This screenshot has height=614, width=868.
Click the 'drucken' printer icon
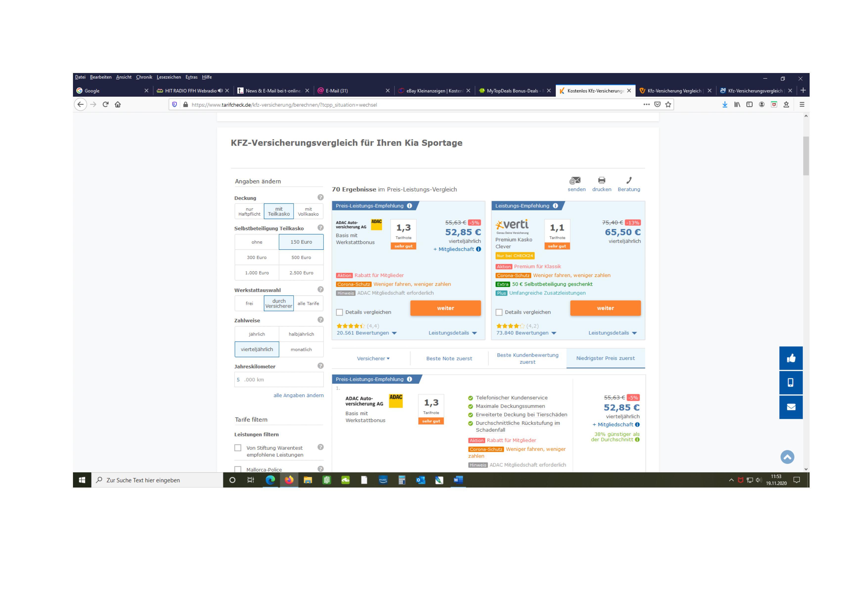pyautogui.click(x=602, y=180)
